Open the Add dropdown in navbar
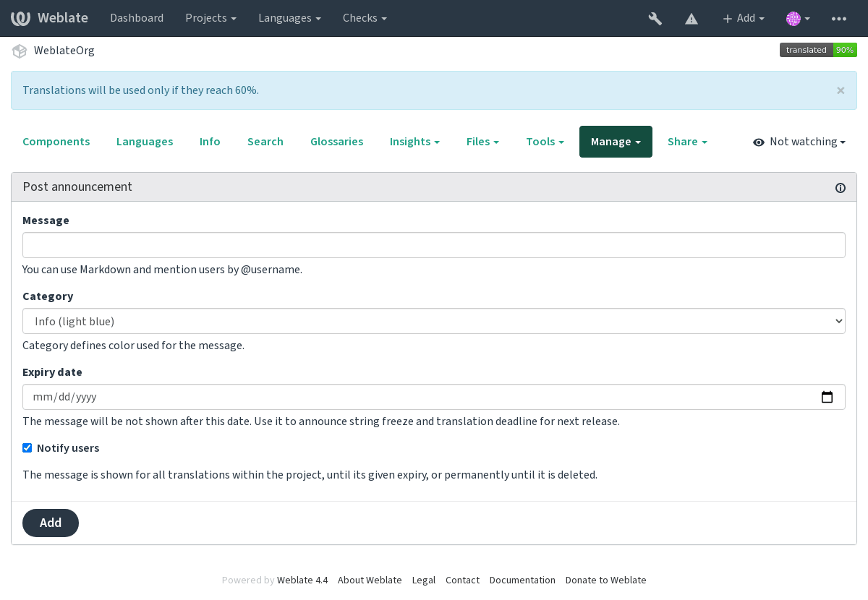Viewport: 868px width, 600px height. (x=743, y=19)
